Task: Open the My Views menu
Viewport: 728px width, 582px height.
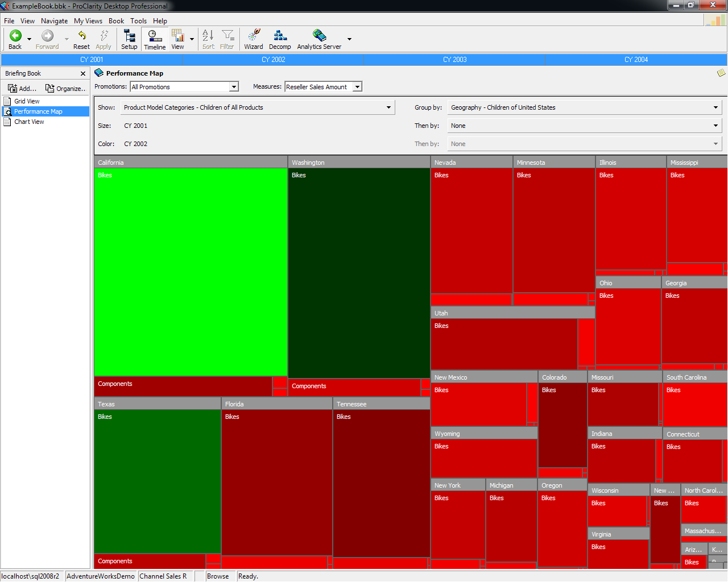Action: point(88,21)
